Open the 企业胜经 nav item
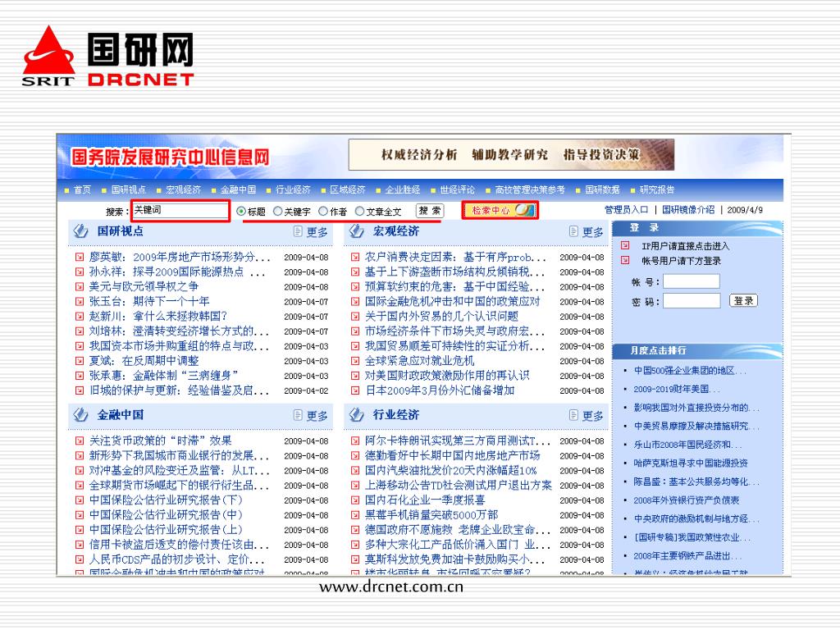This screenshot has height=630, width=840. (402, 189)
